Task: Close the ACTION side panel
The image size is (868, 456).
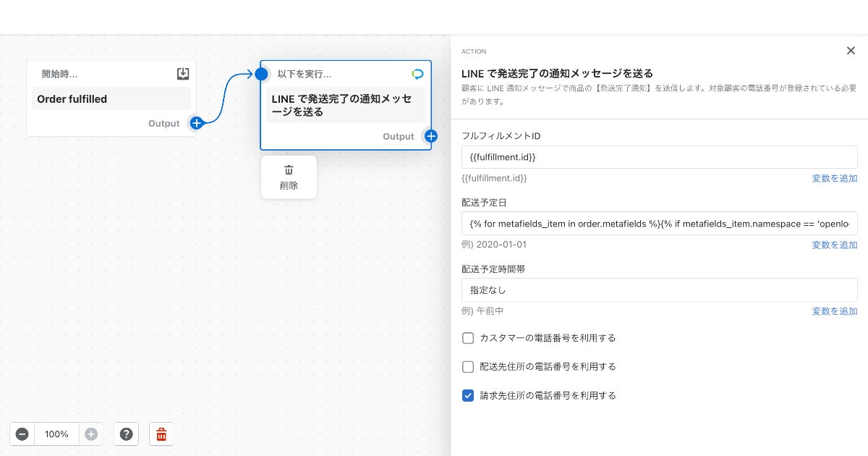Action: (x=851, y=51)
